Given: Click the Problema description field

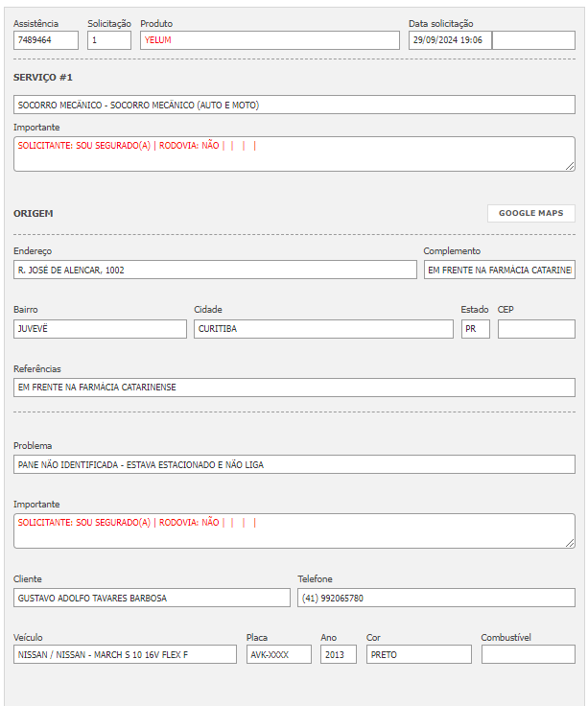Looking at the screenshot, I should click(294, 464).
